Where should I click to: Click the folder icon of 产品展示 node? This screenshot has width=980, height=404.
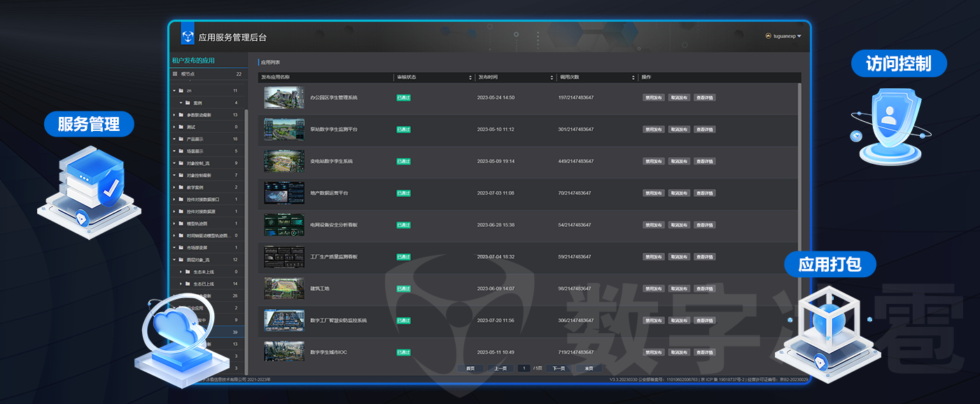pos(181,139)
